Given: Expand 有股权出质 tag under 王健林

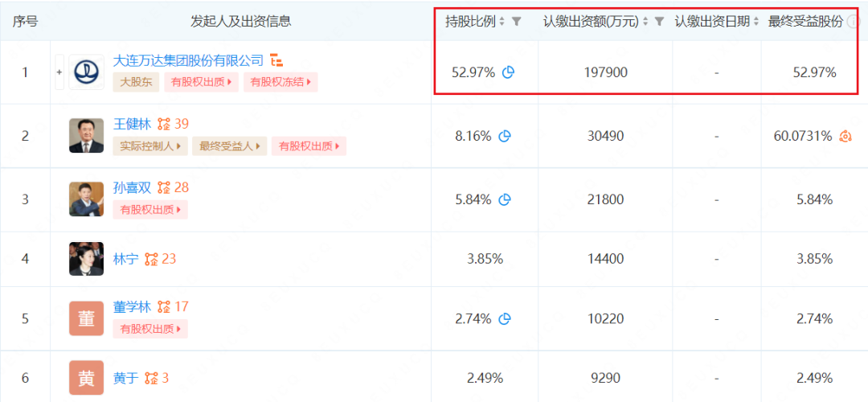Looking at the screenshot, I should [309, 146].
